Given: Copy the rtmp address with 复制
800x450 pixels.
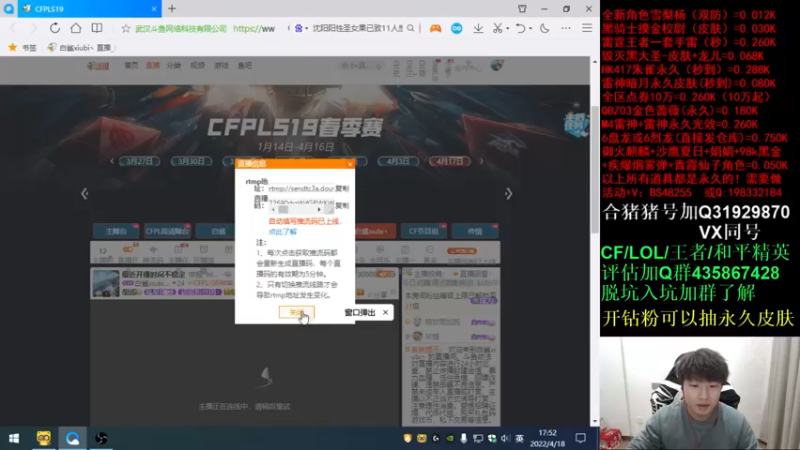Looking at the screenshot, I should [342, 188].
